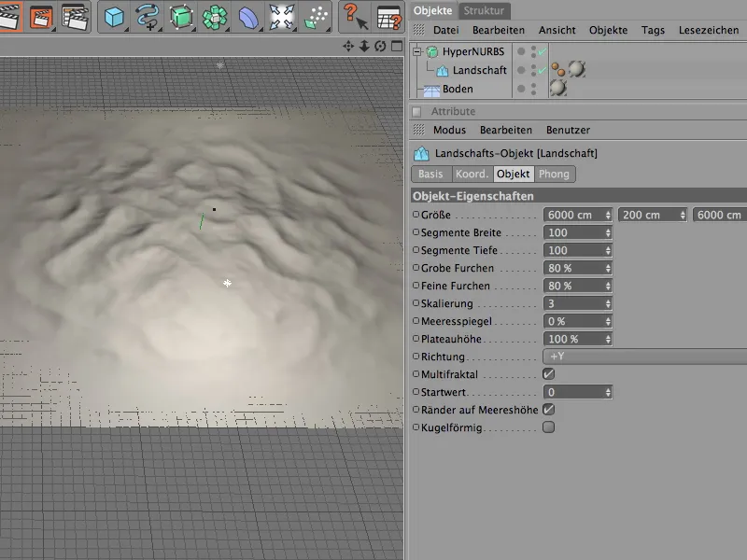Screen dimensions: 747x560
Task: Open the spline drawing tool
Action: (148, 17)
